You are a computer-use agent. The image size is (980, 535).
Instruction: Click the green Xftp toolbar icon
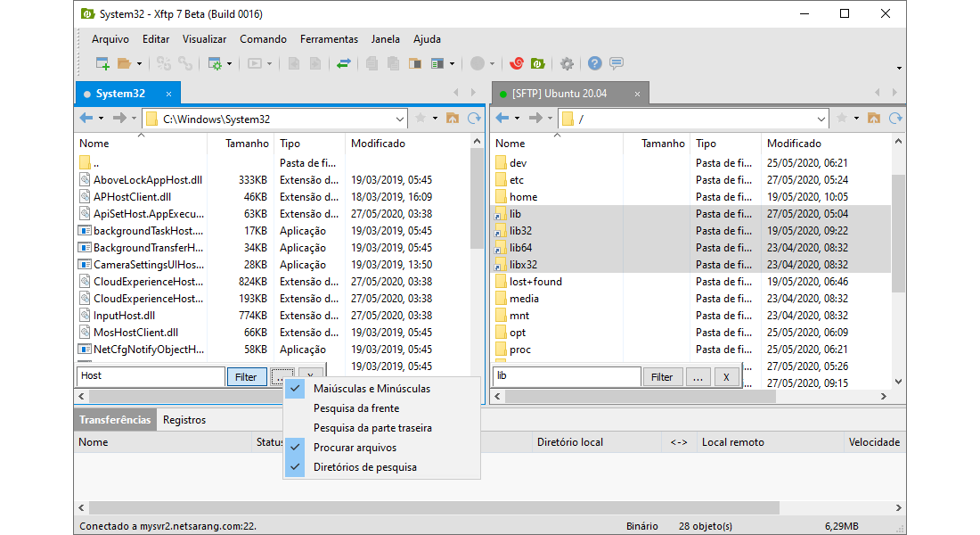tap(537, 63)
